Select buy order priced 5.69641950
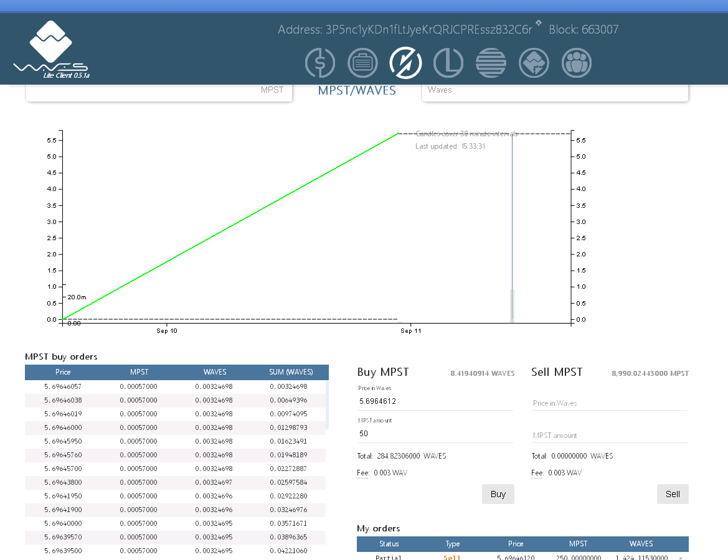The height and width of the screenshot is (560, 728). (176, 496)
